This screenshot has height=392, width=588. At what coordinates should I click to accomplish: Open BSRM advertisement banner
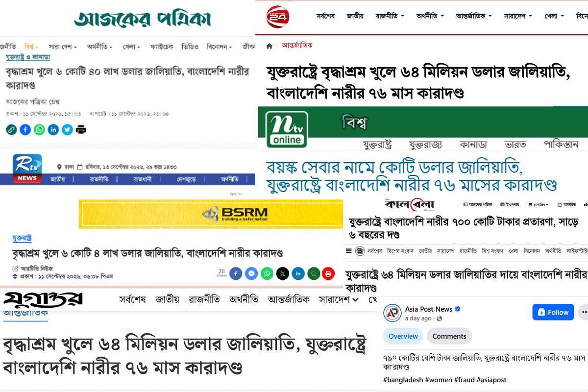[211, 214]
